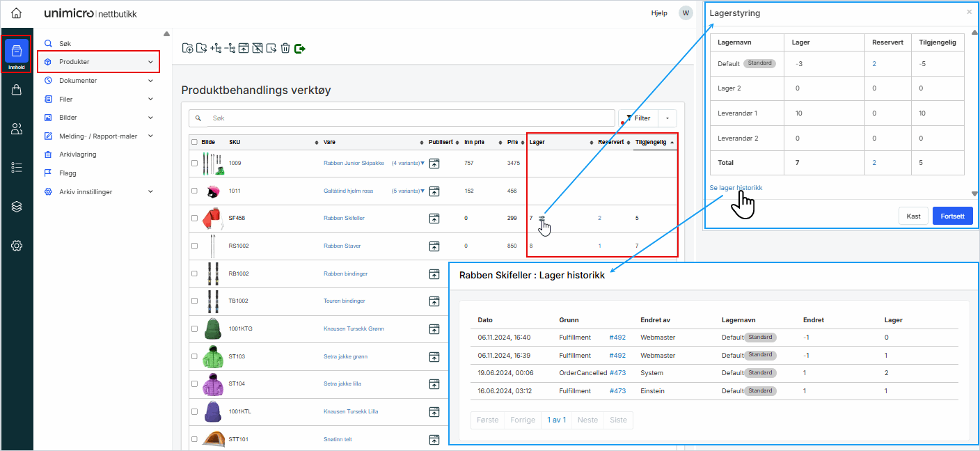
Task: Tick the checkbox for SKU 1009
Action: pyautogui.click(x=194, y=164)
